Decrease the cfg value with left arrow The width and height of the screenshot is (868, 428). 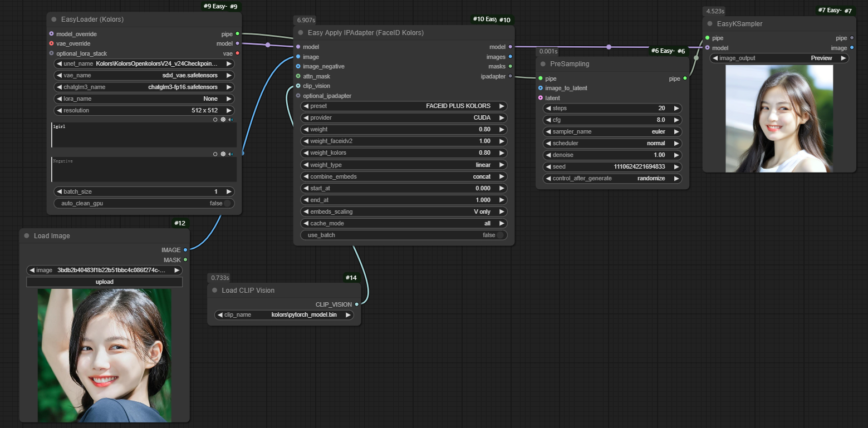(547, 120)
